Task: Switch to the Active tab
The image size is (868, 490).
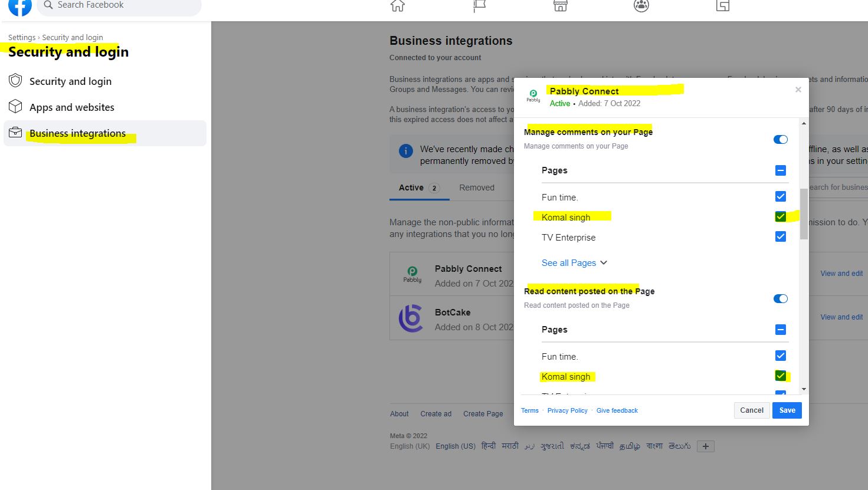Action: [x=419, y=188]
